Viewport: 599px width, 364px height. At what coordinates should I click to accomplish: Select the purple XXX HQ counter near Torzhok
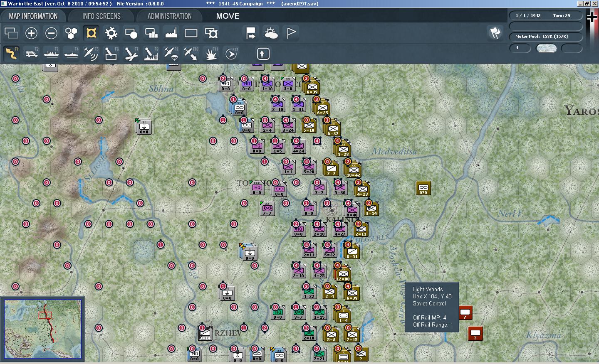click(x=257, y=188)
